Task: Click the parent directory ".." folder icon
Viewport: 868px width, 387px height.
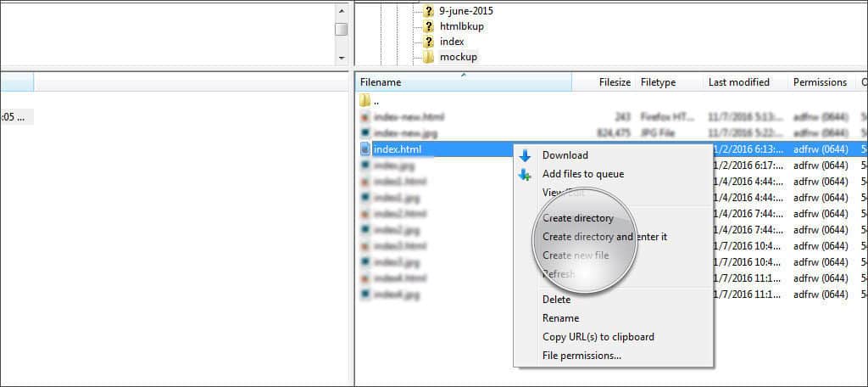Action: click(x=364, y=100)
